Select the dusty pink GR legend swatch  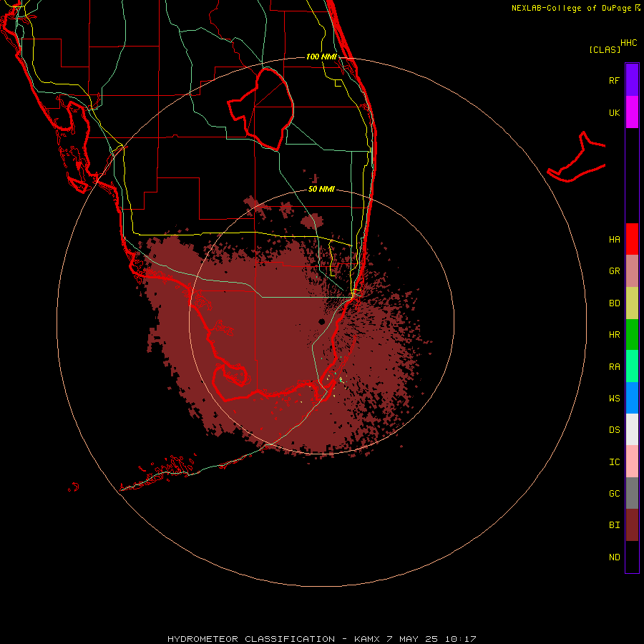(632, 271)
